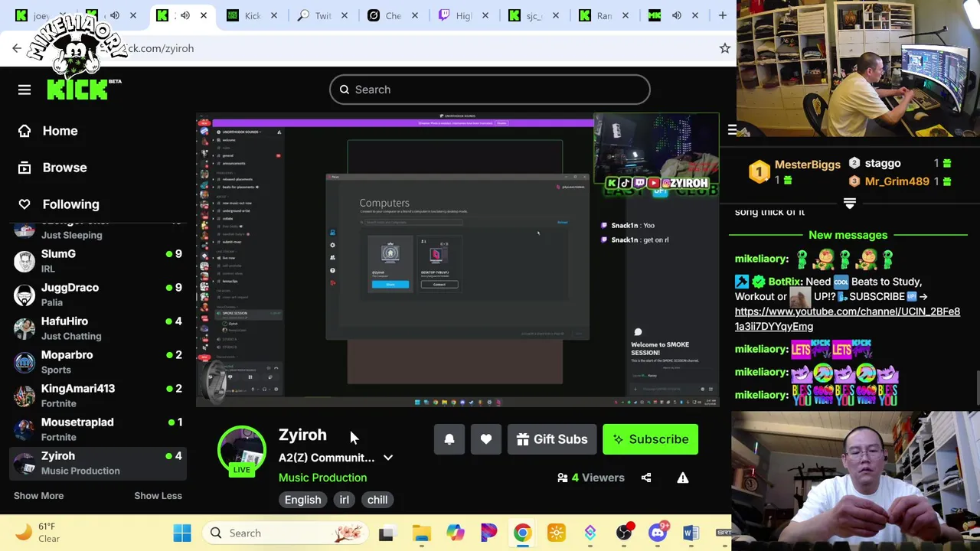Open a new browser tab
980x551 pixels.
(x=722, y=15)
